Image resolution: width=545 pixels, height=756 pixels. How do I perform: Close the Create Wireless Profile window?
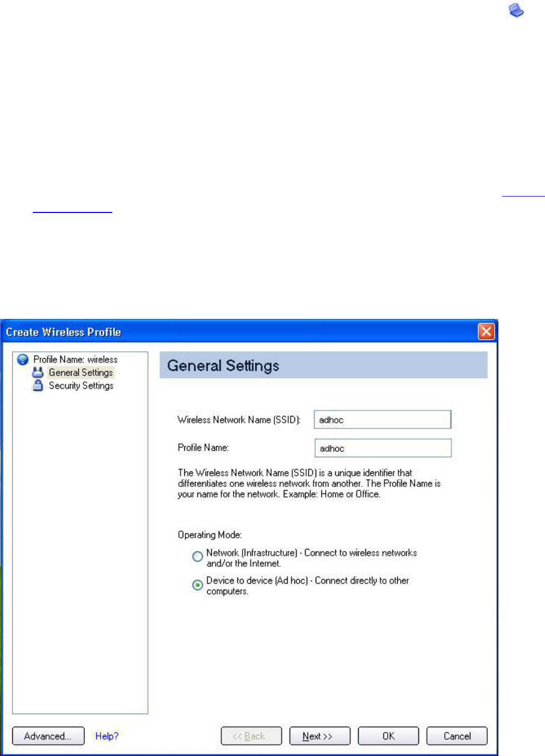486,332
